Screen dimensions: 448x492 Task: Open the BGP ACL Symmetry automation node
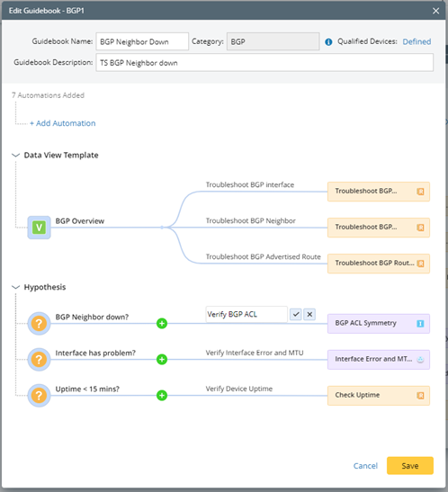click(379, 324)
